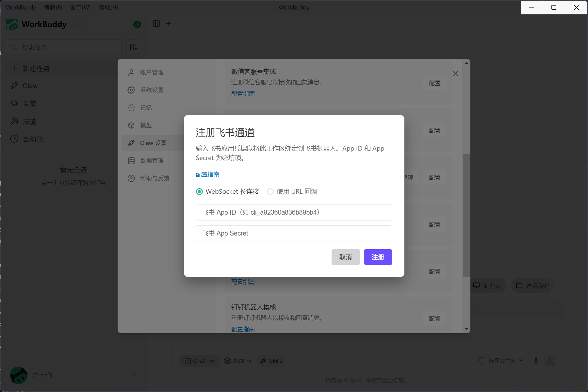Image resolution: width=588 pixels, height=392 pixels.
Task: Click the settings panel vertical scrollbar
Action: tap(466, 216)
